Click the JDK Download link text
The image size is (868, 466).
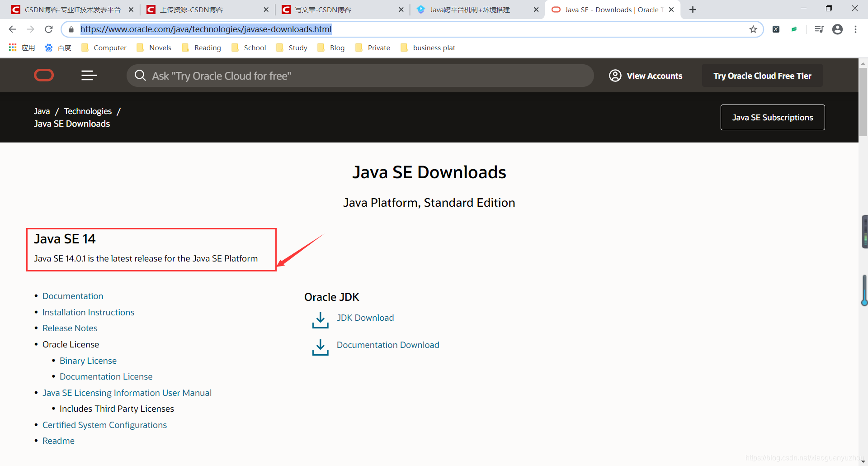pos(365,318)
